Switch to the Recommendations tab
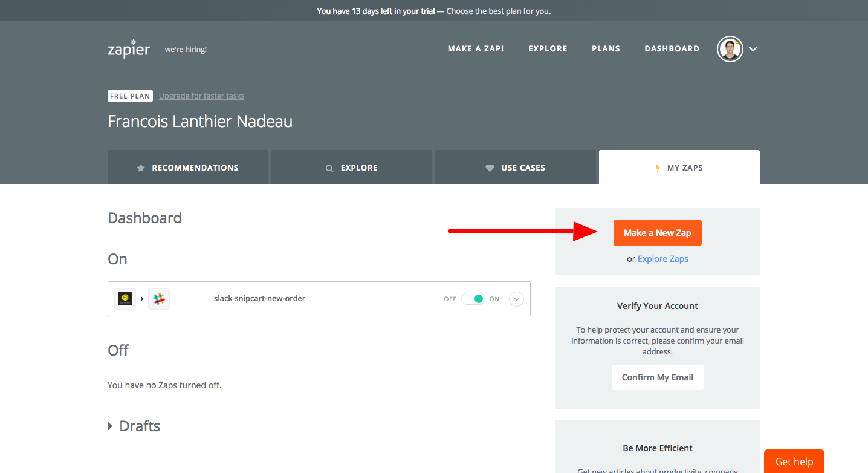 click(188, 167)
